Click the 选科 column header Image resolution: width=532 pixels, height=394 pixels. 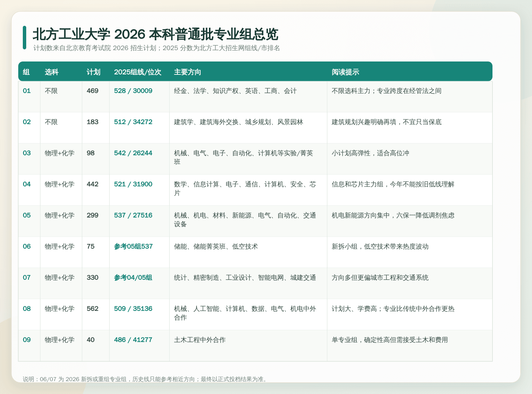click(x=52, y=72)
